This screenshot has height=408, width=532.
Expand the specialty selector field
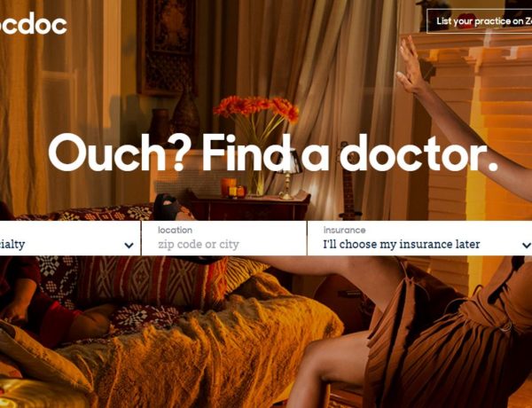70,239
